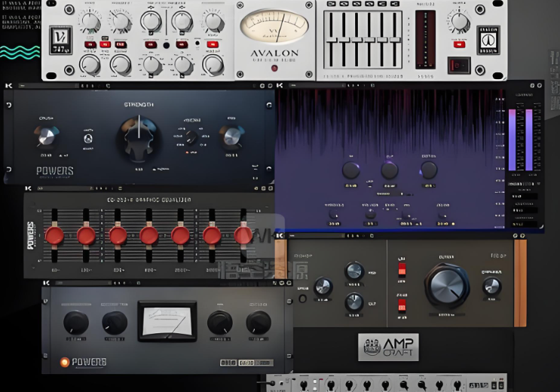Flip the lower red switch in the amp plugin
The height and width of the screenshot is (392, 560).
402,306
